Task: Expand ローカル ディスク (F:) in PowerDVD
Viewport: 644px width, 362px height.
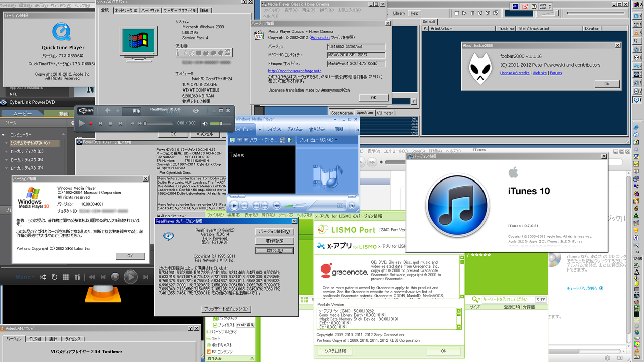Action: click(6, 168)
